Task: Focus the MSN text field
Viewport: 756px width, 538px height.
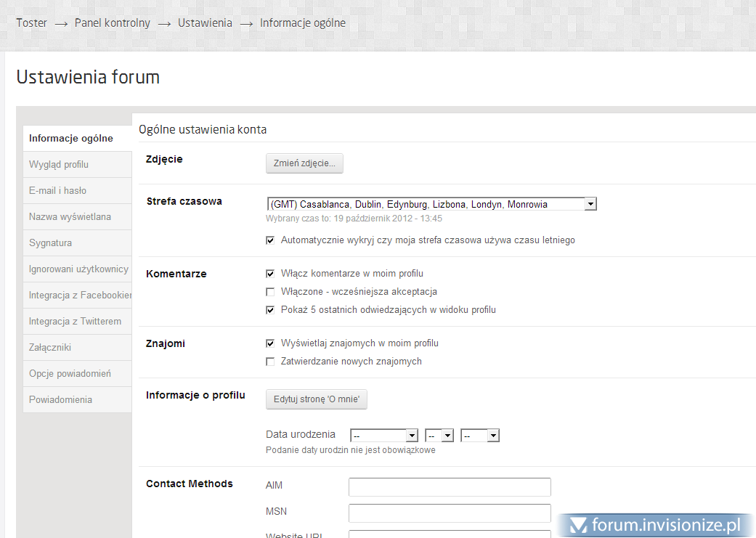Action: [450, 513]
